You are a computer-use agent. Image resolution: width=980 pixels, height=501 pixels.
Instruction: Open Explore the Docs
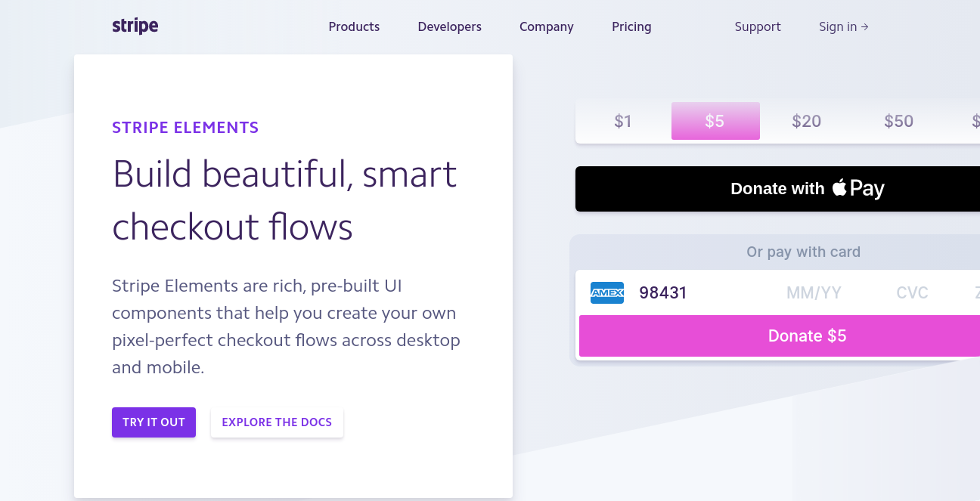[x=277, y=422]
